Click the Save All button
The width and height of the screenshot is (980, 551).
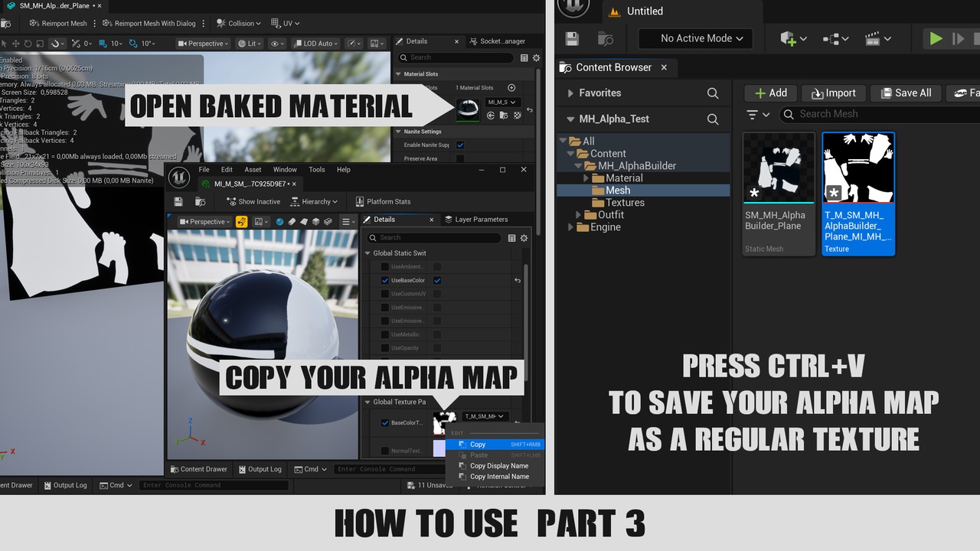pos(905,93)
